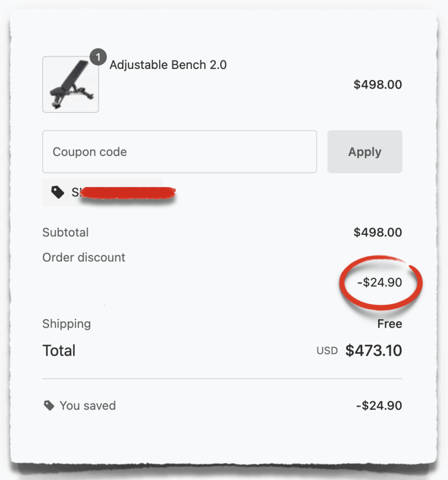Click the circled -$24.90 order discount amount
This screenshot has width=448, height=480.
coord(381,282)
